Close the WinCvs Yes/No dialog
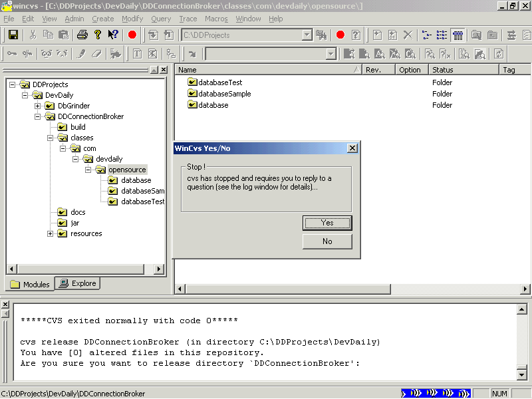 (352, 148)
